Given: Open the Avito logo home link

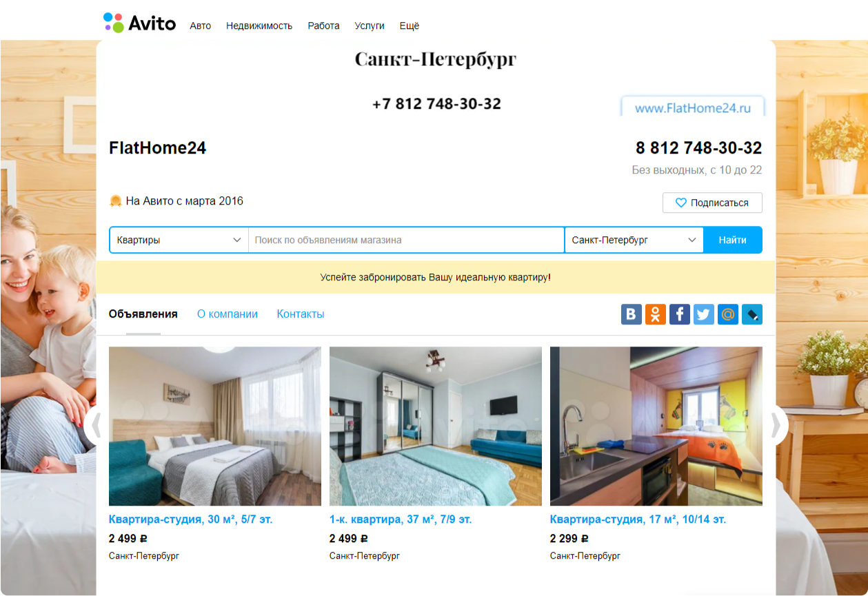Looking at the screenshot, I should point(139,23).
